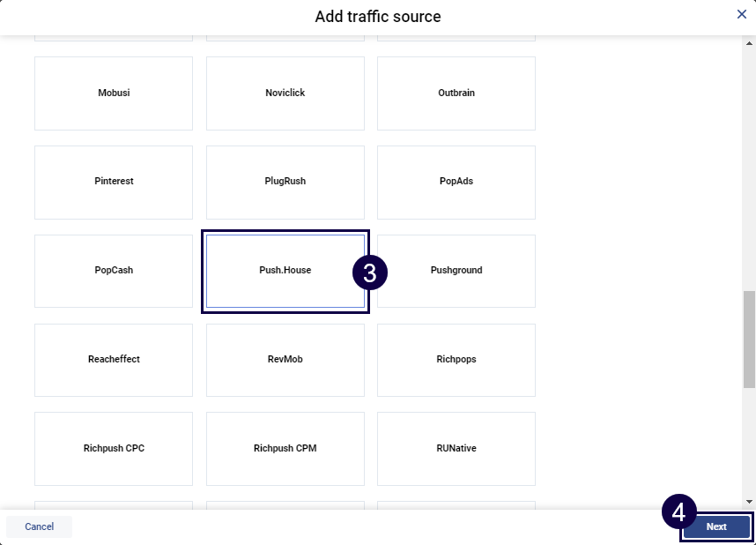The width and height of the screenshot is (756, 545).
Task: Click the scrollbar down arrow
Action: coord(749,502)
